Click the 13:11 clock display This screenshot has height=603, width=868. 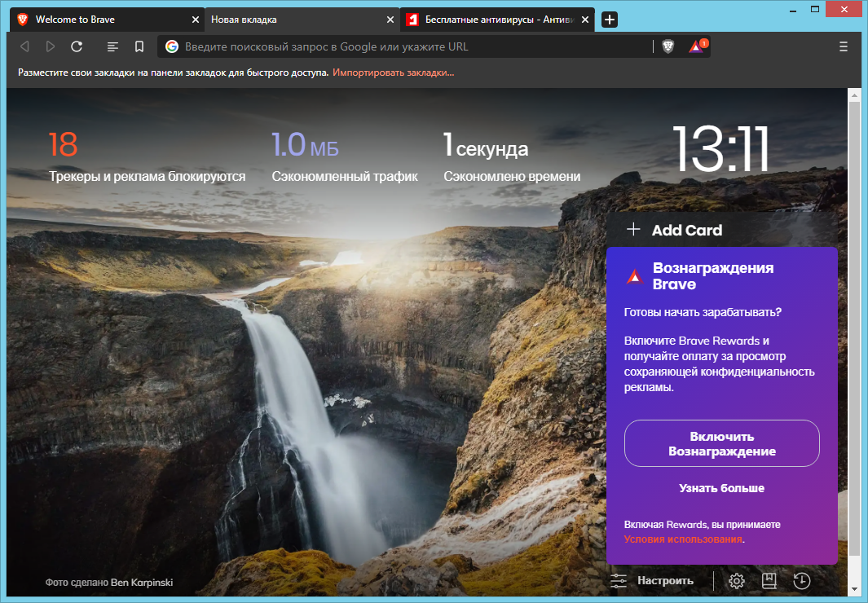click(721, 148)
